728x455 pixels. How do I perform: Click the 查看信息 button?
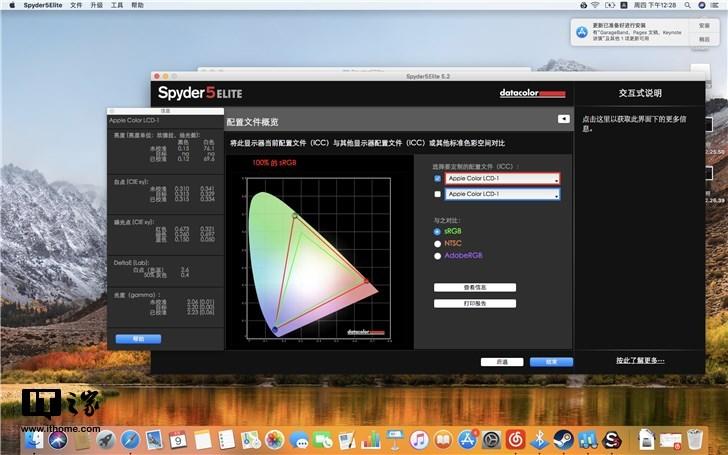pos(474,287)
